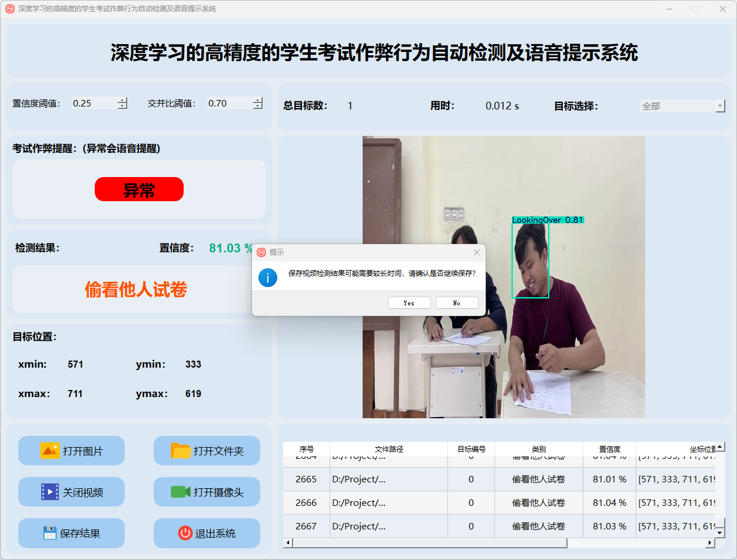
Task: Confirm saving by clicking Yes
Action: (409, 303)
